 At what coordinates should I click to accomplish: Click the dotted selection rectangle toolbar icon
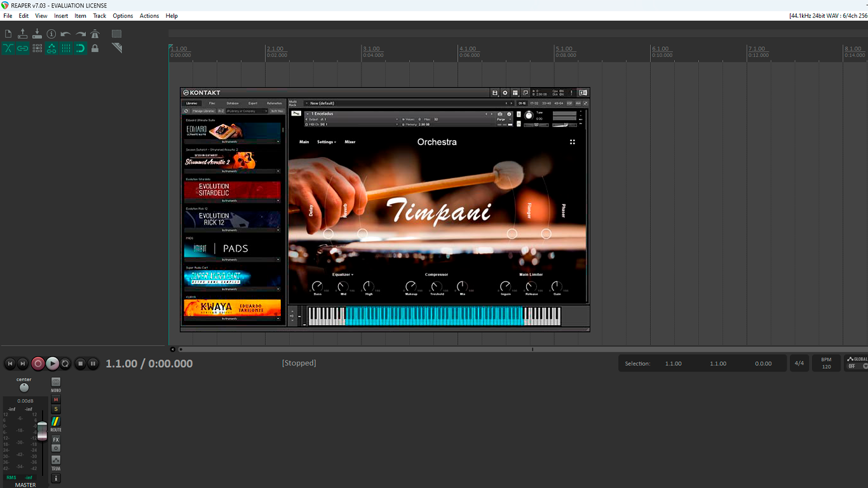pyautogui.click(x=117, y=34)
